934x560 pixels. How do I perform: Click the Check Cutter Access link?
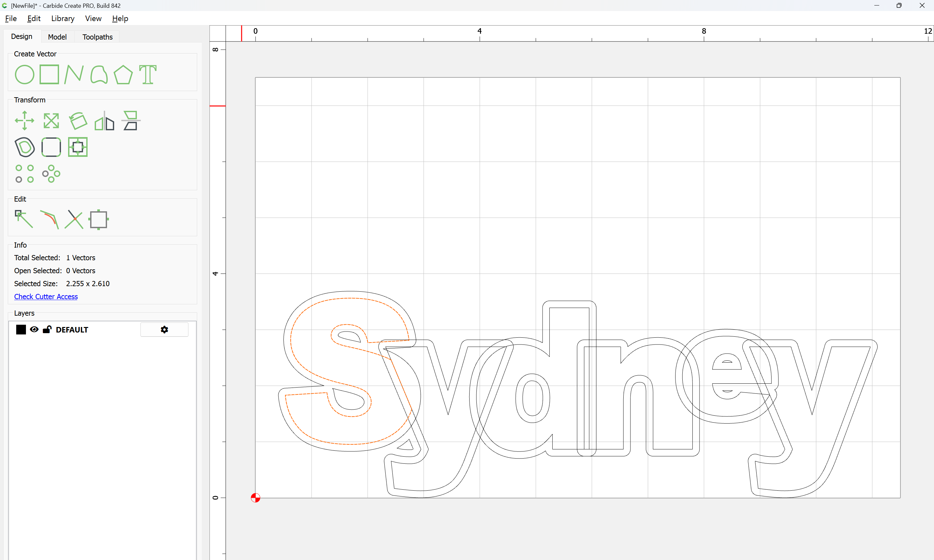pos(46,297)
